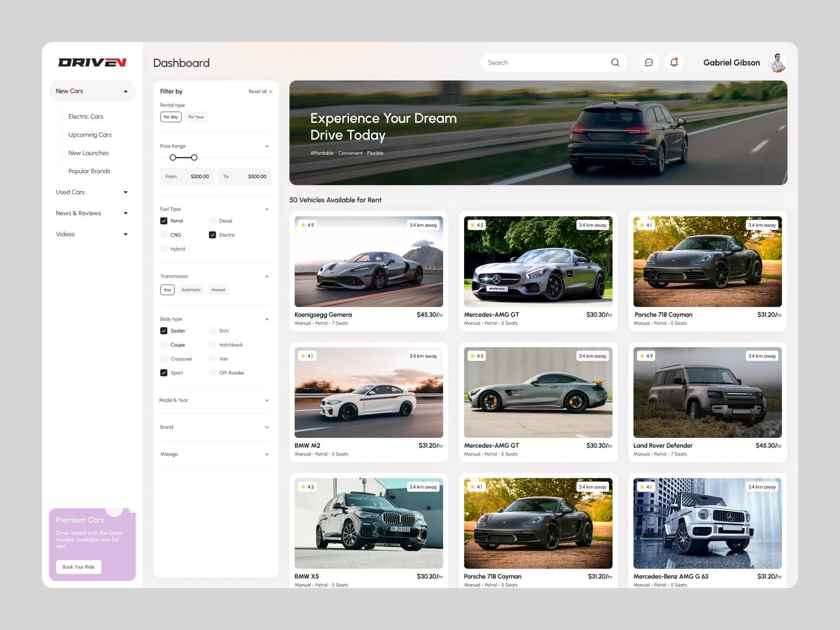This screenshot has height=630, width=840.
Task: Click the star rating on BMW M2 card
Action: (307, 356)
